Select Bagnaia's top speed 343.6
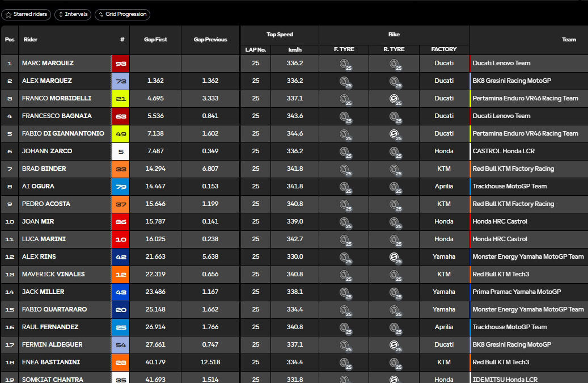This screenshot has height=383, width=588. [295, 116]
